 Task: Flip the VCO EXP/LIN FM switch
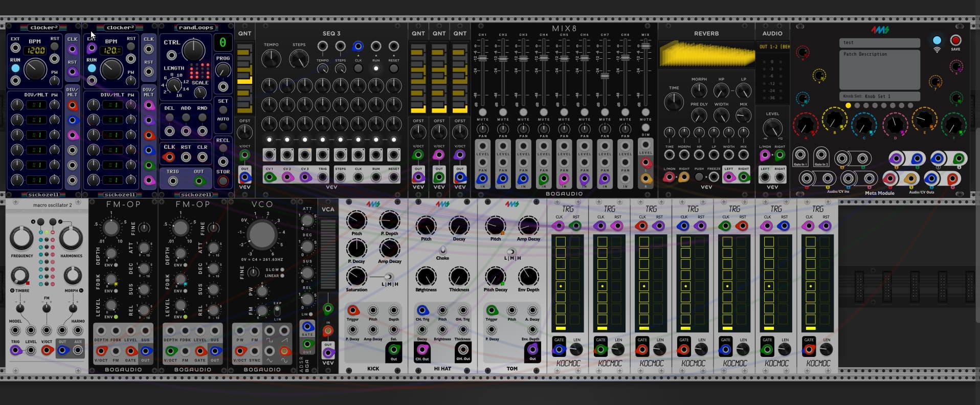click(277, 311)
